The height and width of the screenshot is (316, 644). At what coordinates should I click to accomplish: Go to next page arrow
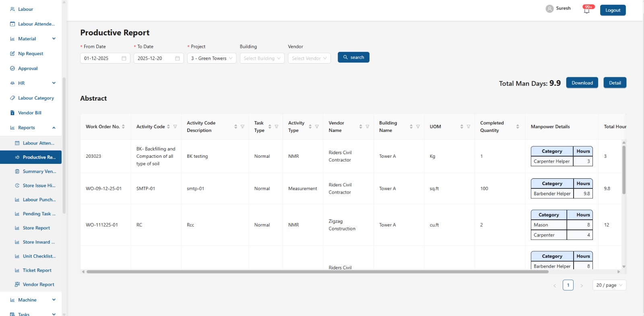click(x=582, y=285)
